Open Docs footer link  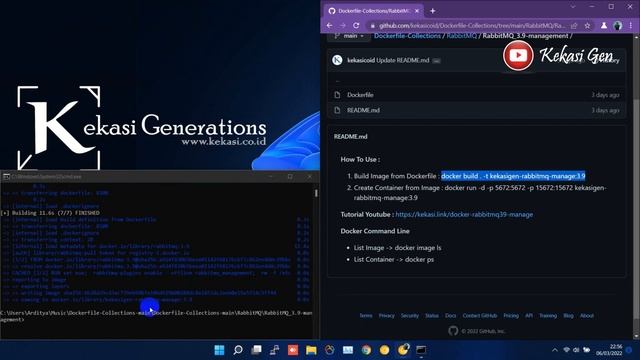451,316
